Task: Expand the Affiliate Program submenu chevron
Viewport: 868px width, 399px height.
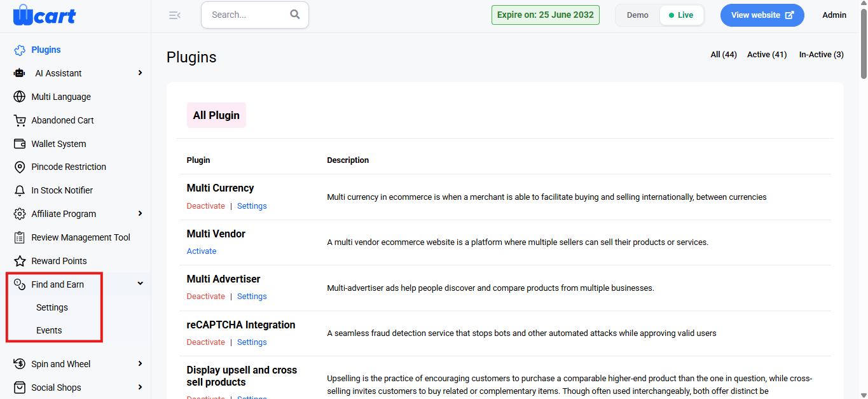Action: tap(140, 214)
